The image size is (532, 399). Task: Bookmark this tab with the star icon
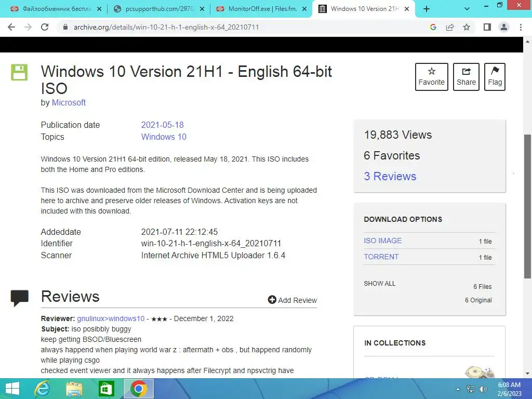tap(467, 27)
